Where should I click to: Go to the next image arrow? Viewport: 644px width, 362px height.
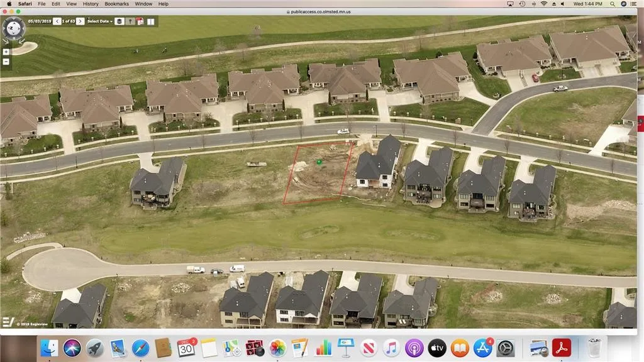[80, 21]
